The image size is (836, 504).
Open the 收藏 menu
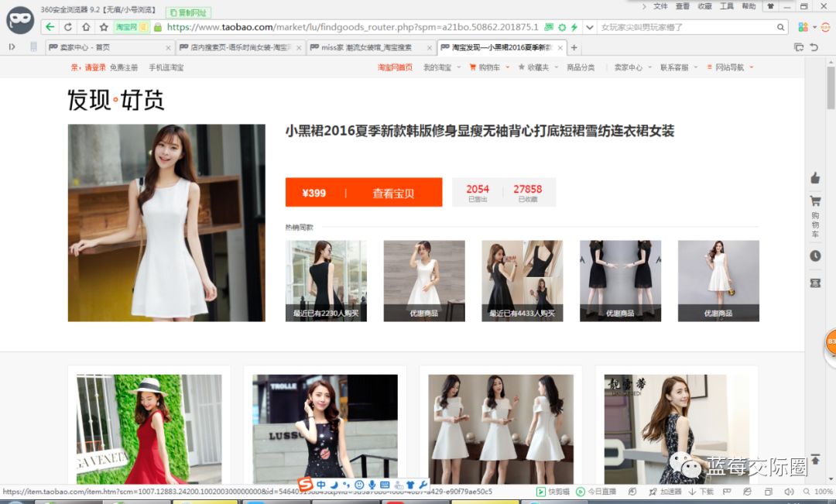click(705, 6)
